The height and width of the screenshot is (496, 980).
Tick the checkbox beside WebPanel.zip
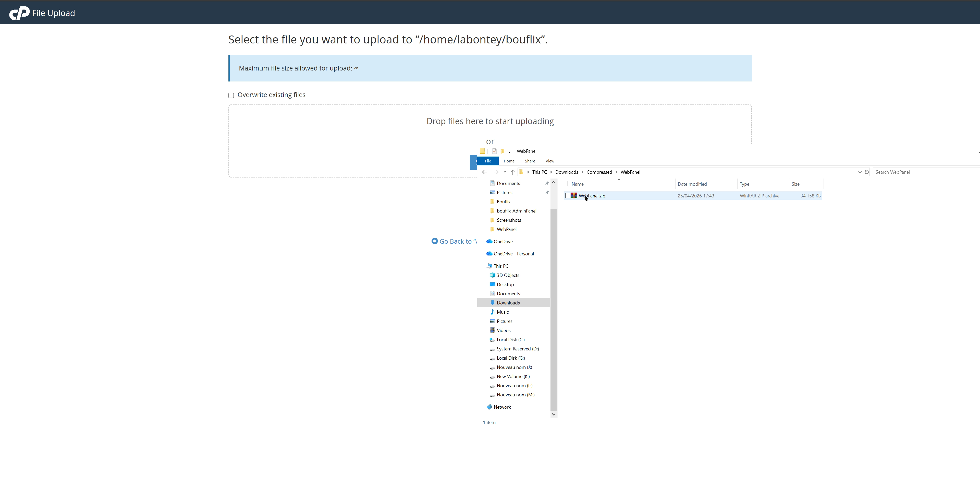pos(568,196)
